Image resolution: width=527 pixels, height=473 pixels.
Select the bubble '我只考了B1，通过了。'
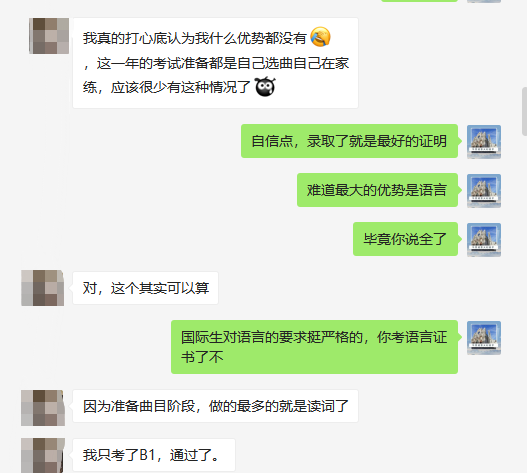tap(154, 455)
